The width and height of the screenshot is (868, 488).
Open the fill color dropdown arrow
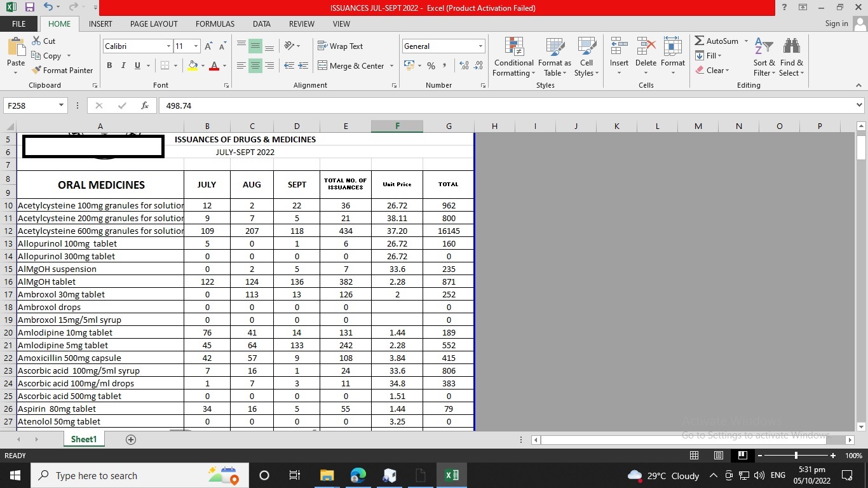203,65
